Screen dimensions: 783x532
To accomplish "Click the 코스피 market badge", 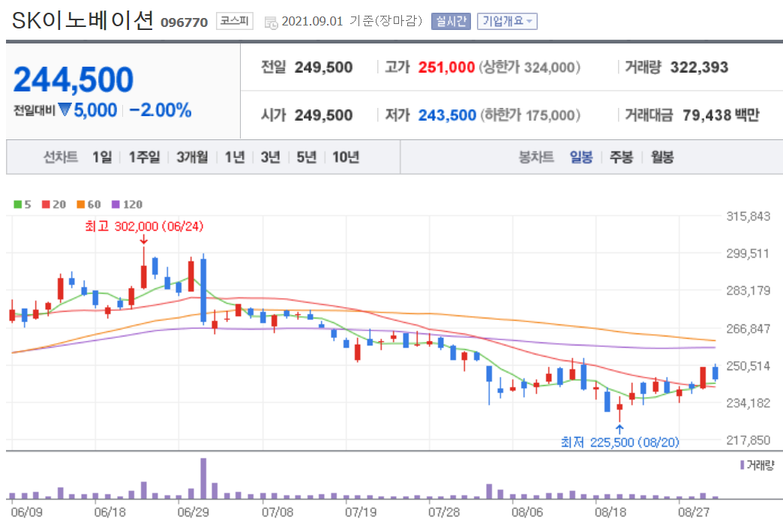I will point(234,21).
